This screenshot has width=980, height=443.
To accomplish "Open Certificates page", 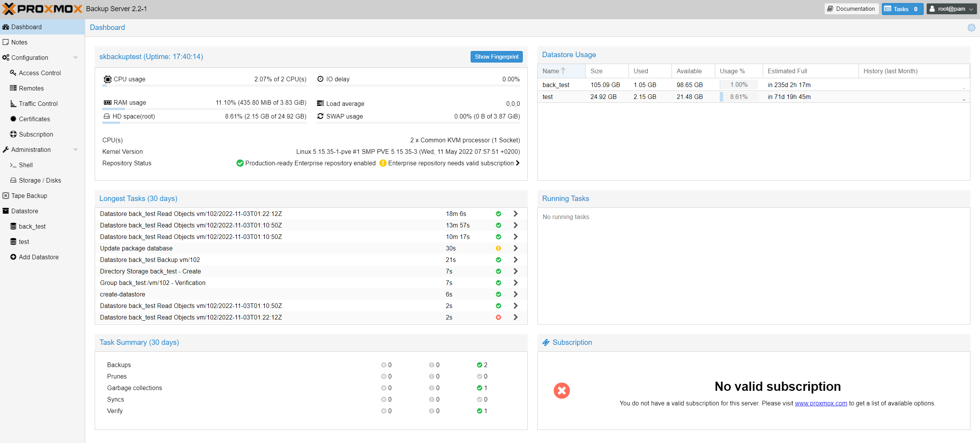I will click(x=42, y=119).
